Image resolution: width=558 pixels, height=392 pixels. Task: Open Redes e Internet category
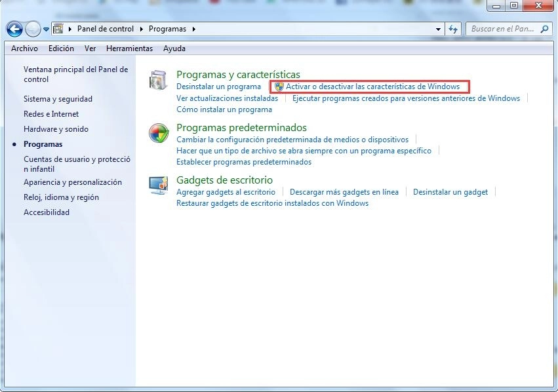click(x=51, y=114)
